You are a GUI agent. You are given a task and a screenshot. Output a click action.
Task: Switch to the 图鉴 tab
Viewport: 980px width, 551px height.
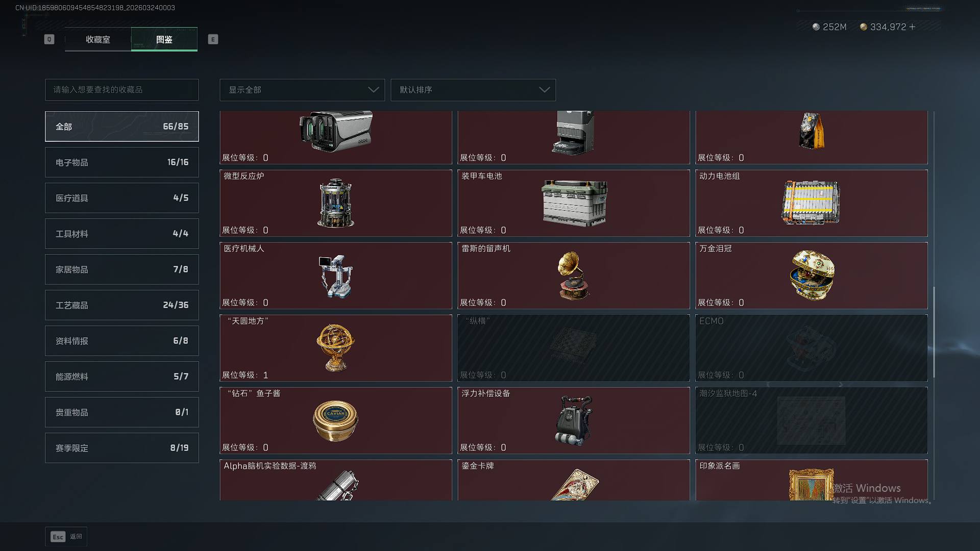(x=164, y=39)
